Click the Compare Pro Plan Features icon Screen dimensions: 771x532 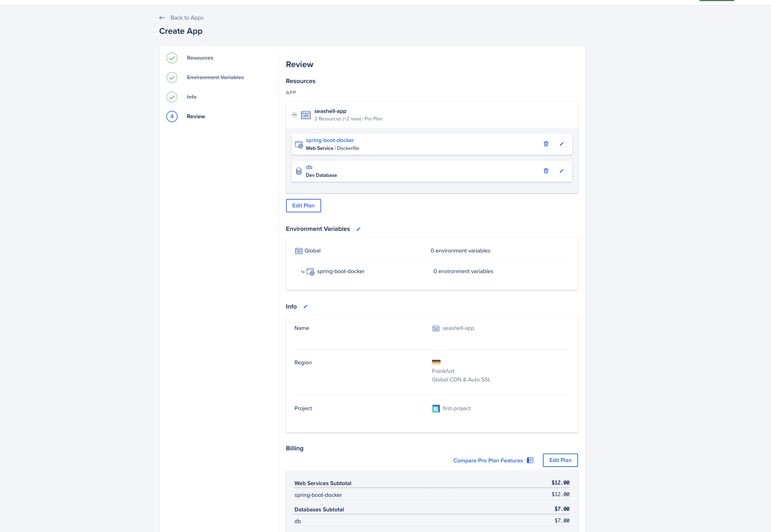coord(530,460)
